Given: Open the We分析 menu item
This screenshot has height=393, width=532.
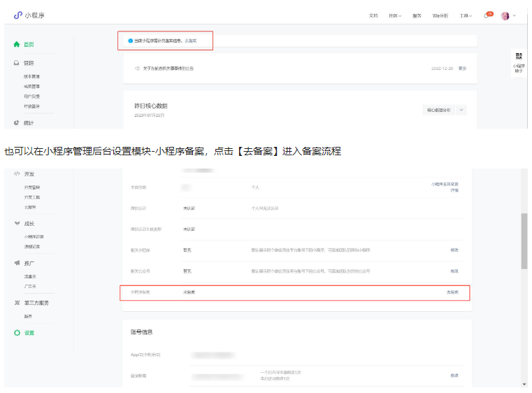Looking at the screenshot, I should coord(440,15).
